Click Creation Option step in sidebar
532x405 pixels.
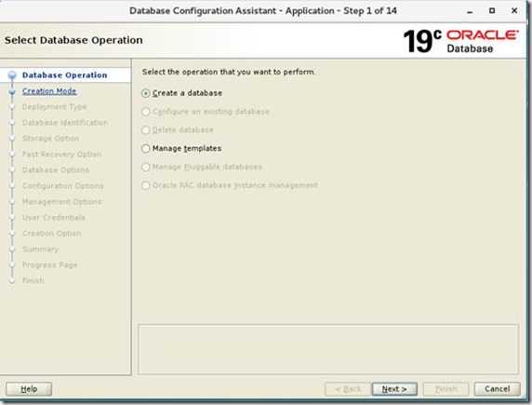point(51,234)
